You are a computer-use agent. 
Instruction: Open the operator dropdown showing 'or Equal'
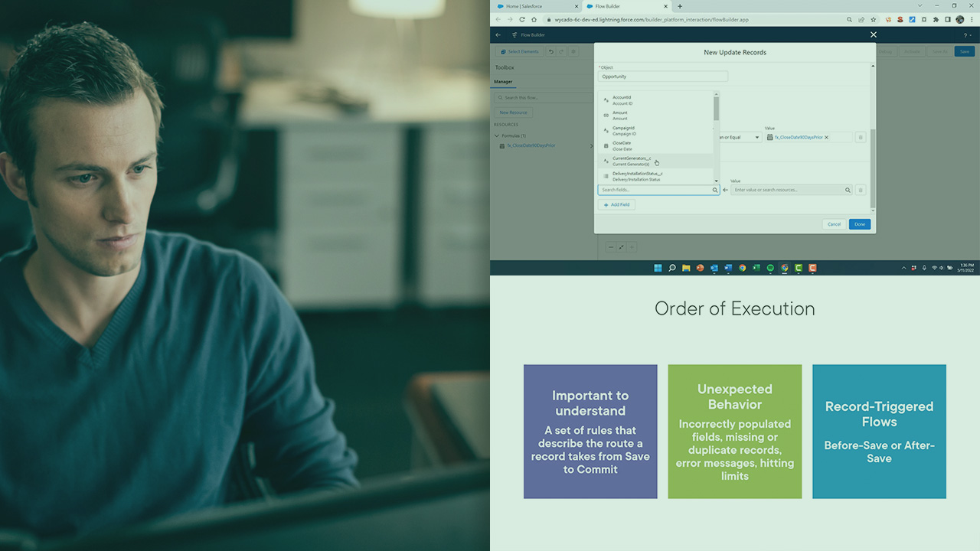tap(738, 138)
